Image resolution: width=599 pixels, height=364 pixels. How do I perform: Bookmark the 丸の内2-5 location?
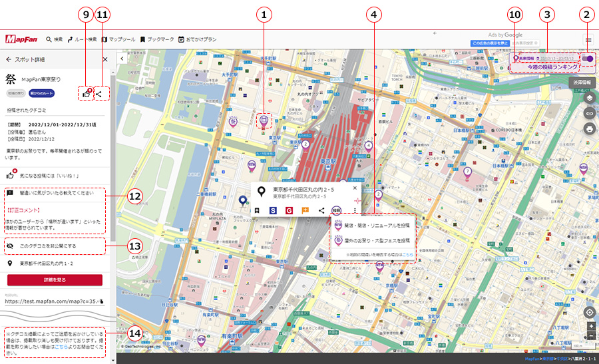click(257, 210)
